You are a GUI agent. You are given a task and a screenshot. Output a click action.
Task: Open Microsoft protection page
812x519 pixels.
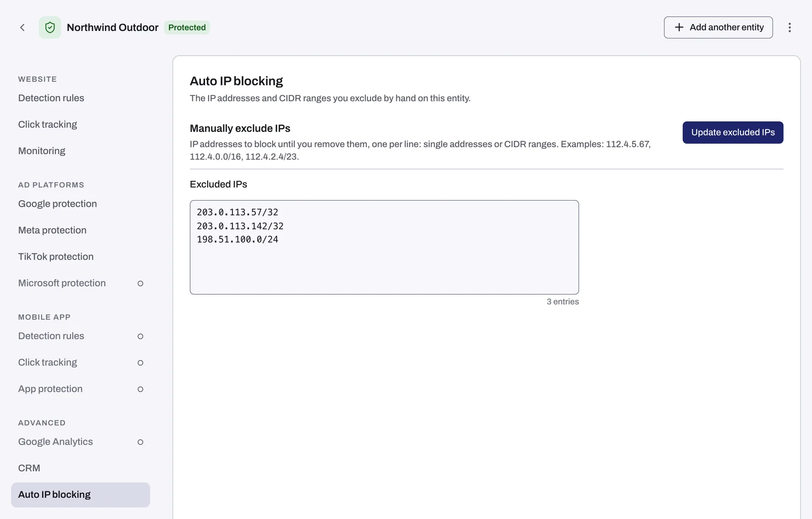62,283
